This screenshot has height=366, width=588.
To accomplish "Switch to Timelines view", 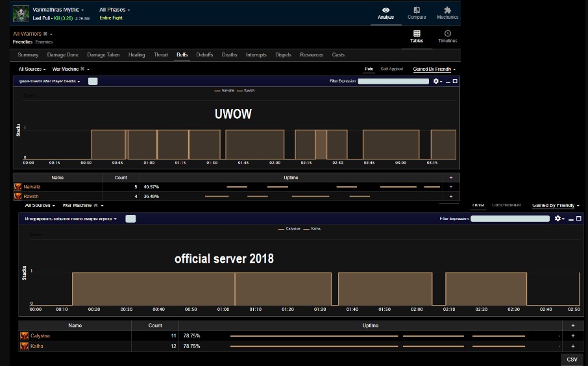I will pyautogui.click(x=447, y=36).
